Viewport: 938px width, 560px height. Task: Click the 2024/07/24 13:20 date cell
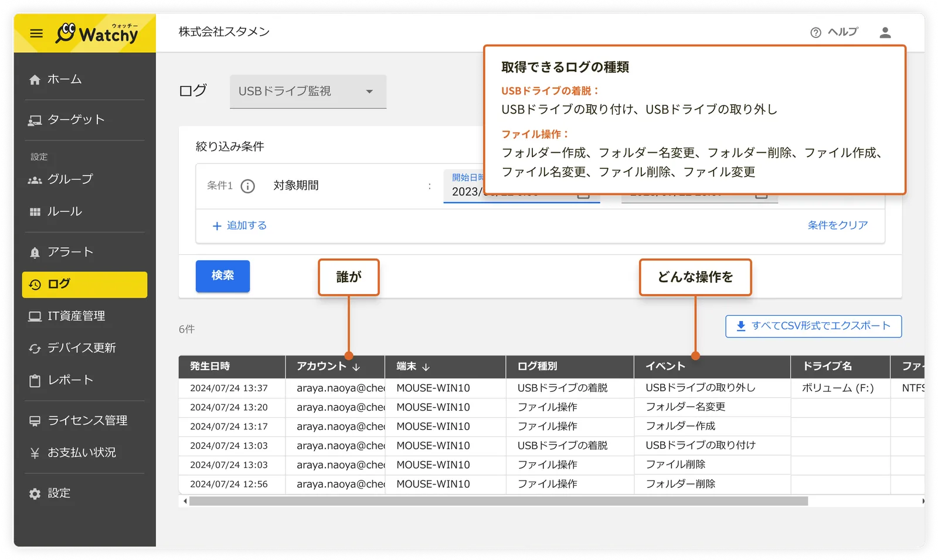click(229, 408)
